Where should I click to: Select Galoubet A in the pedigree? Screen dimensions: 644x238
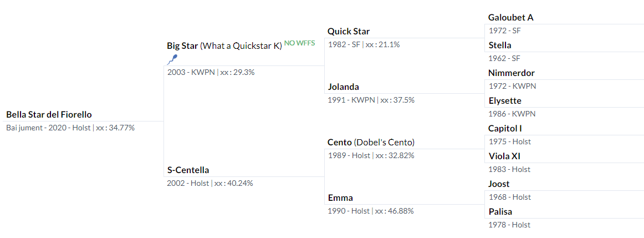point(511,17)
